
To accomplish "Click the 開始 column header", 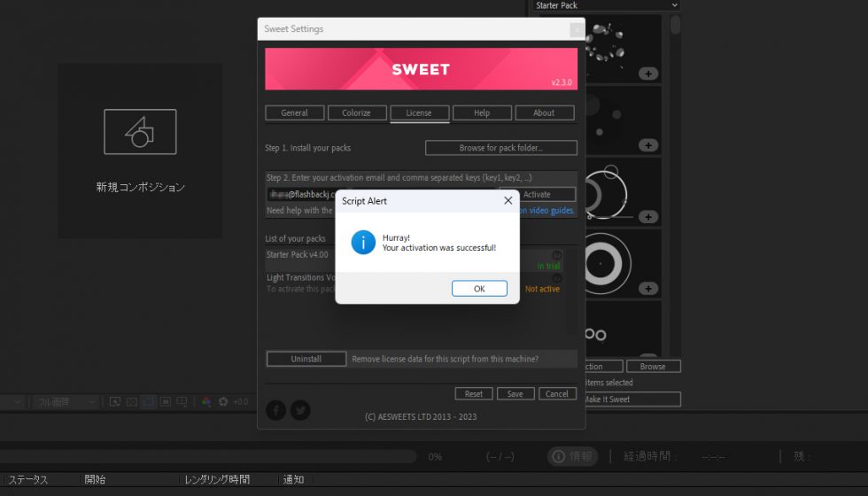I will [96, 479].
